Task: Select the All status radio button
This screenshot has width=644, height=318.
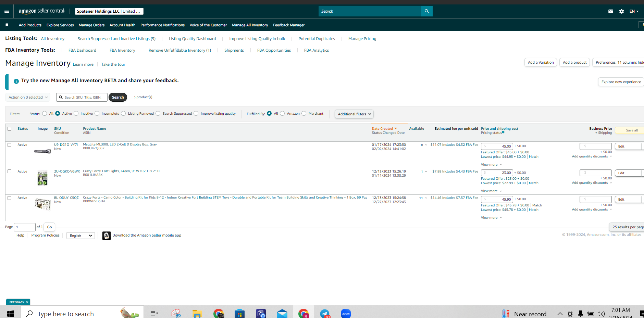Action: (x=45, y=114)
